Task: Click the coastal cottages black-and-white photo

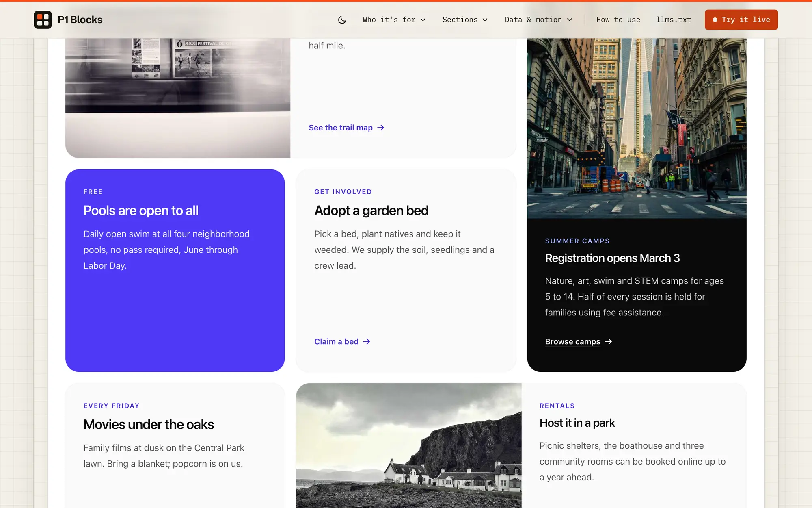Action: pyautogui.click(x=408, y=445)
